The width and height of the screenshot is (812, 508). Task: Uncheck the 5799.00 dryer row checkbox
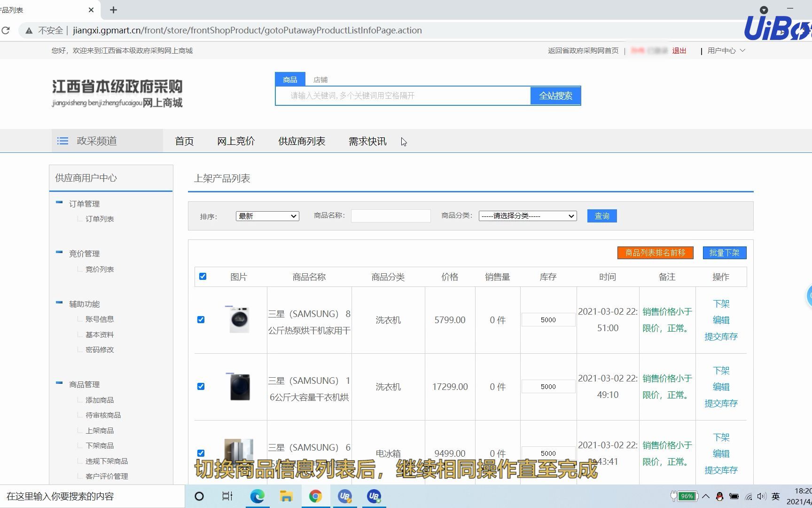tap(201, 320)
